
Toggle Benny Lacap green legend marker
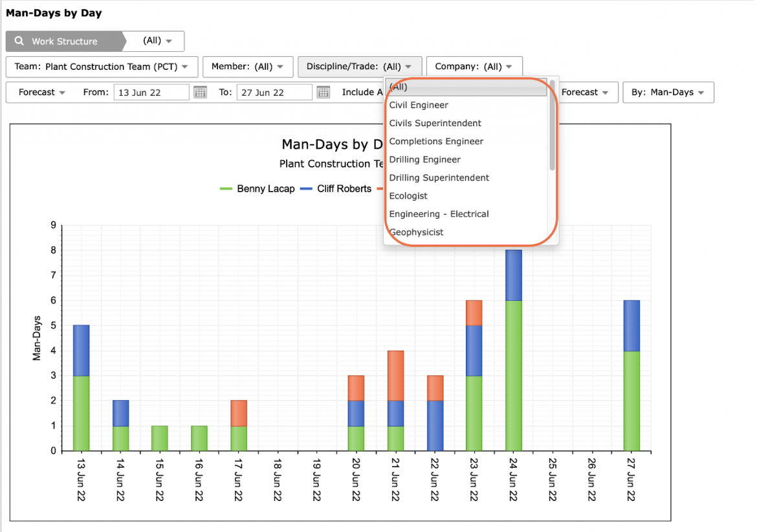226,189
